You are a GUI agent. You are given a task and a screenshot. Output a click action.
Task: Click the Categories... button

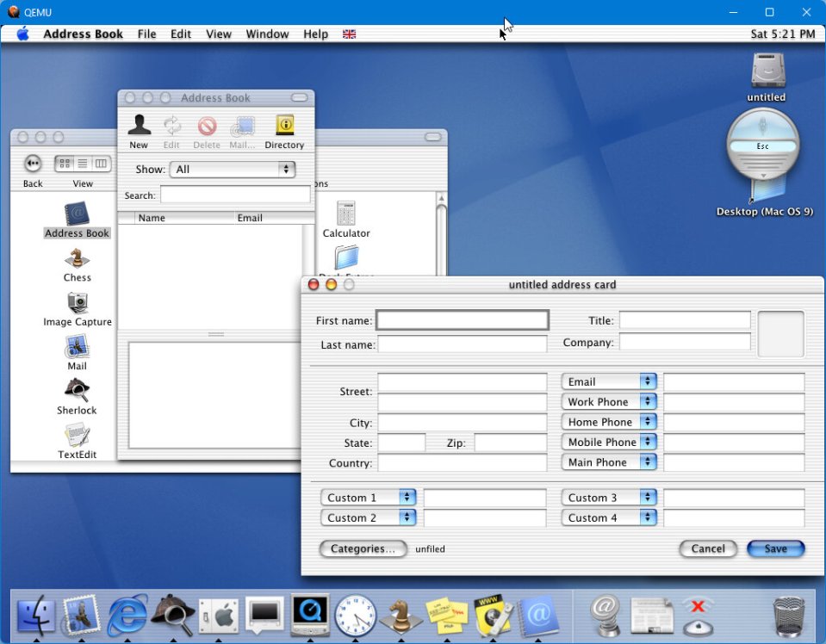tap(363, 549)
